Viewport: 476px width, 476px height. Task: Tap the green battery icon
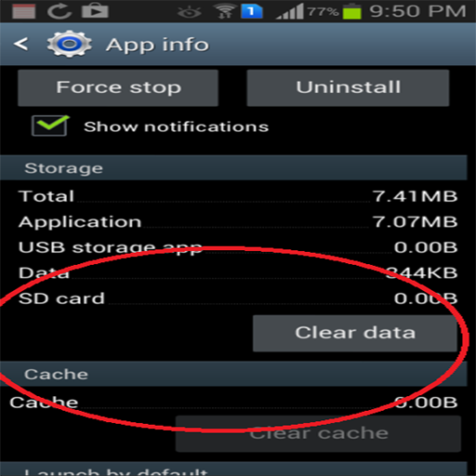tap(352, 12)
